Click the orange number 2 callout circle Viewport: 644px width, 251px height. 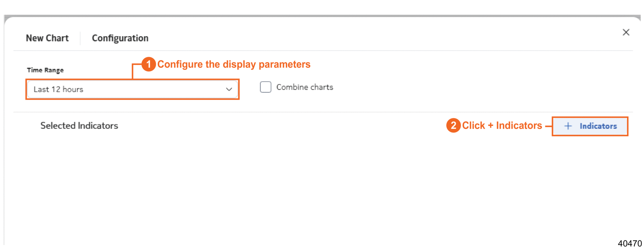pyautogui.click(x=453, y=125)
